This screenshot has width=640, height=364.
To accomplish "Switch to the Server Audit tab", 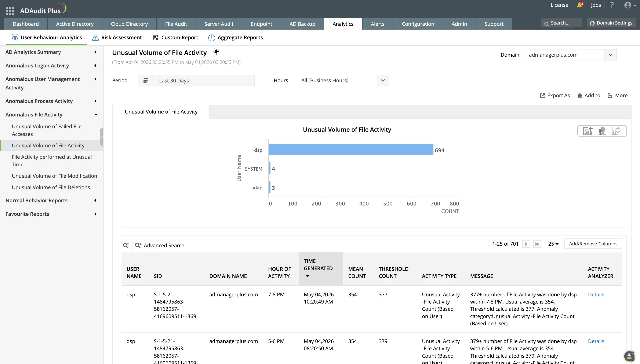I will (219, 24).
